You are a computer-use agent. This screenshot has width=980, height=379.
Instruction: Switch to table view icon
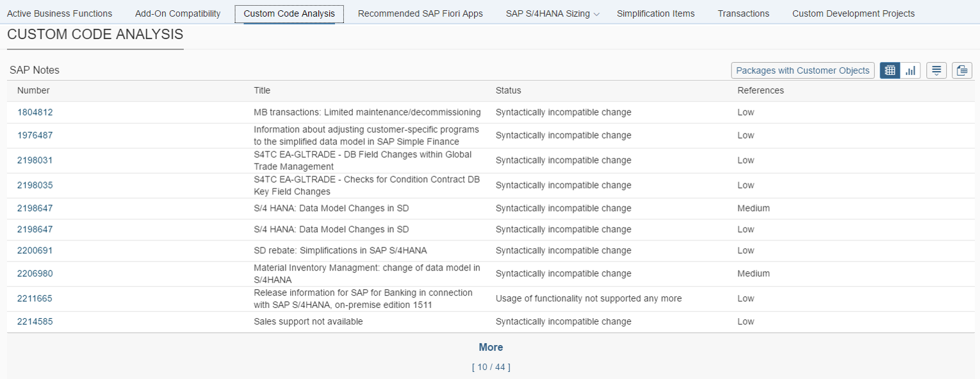point(890,71)
